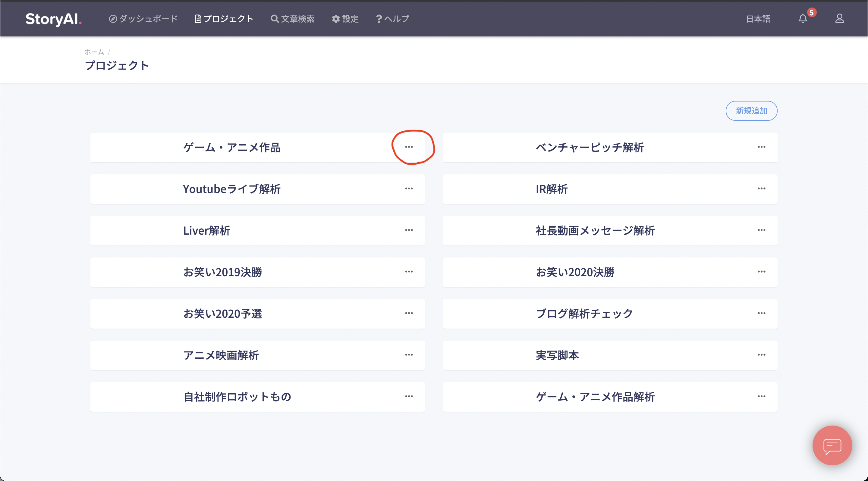This screenshot has width=868, height=481.
Task: Open options menu for アニメ映画解析
Action: coord(409,355)
